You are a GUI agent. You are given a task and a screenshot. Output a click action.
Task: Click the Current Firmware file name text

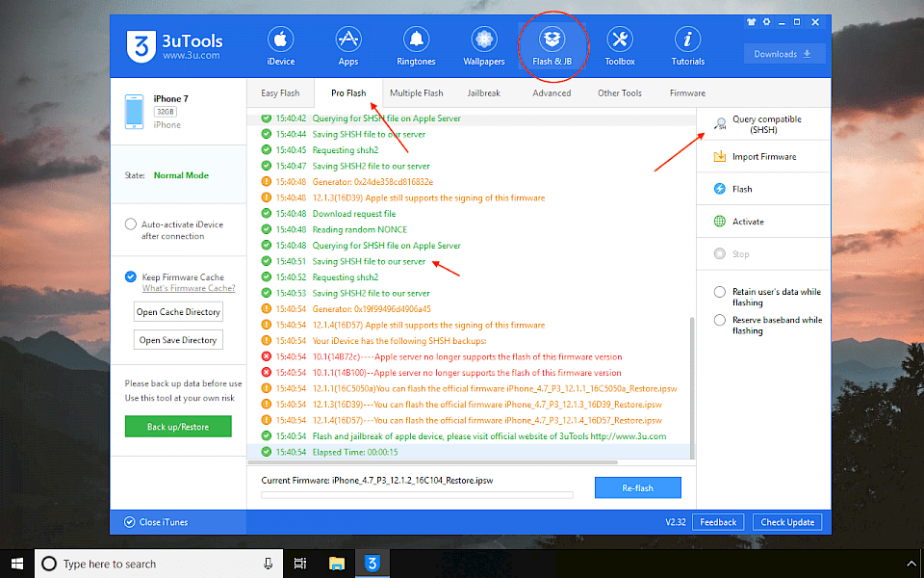click(413, 480)
